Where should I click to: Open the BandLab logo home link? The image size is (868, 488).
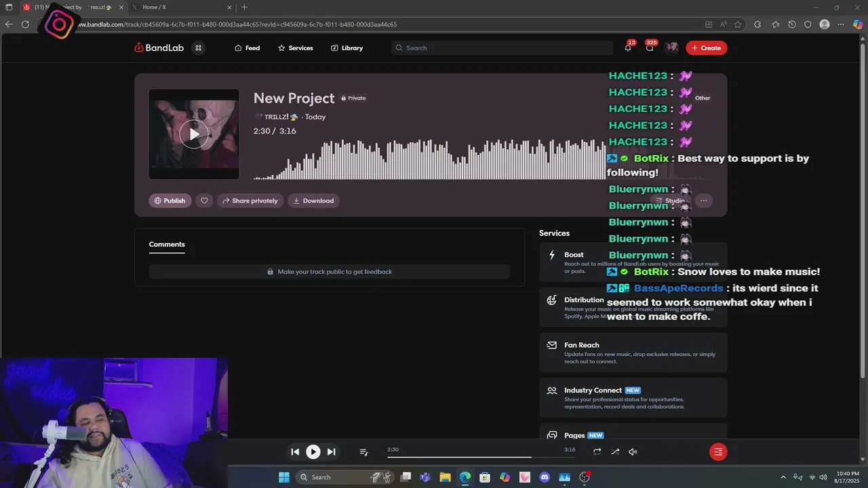pyautogui.click(x=159, y=48)
